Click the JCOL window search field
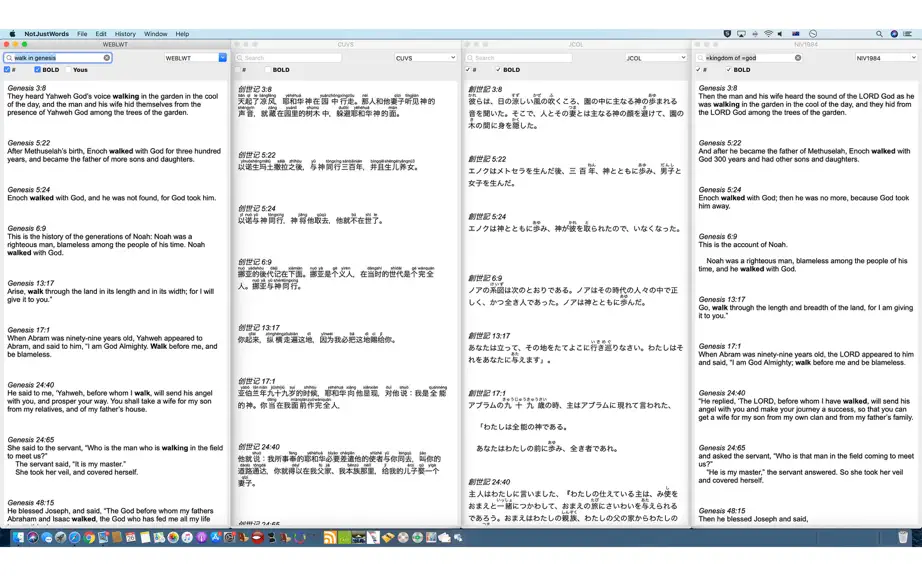Screen dimensions: 922x576 pyautogui.click(x=519, y=58)
